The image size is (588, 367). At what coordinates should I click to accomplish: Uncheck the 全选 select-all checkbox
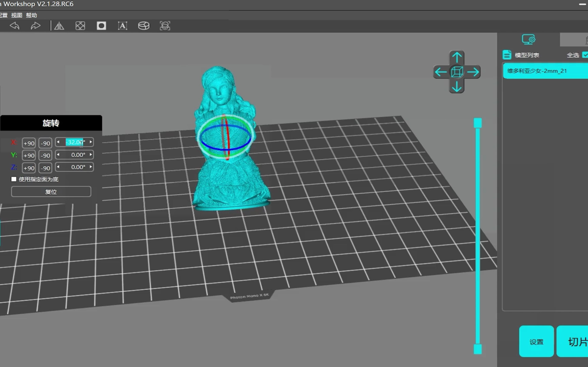pos(586,55)
